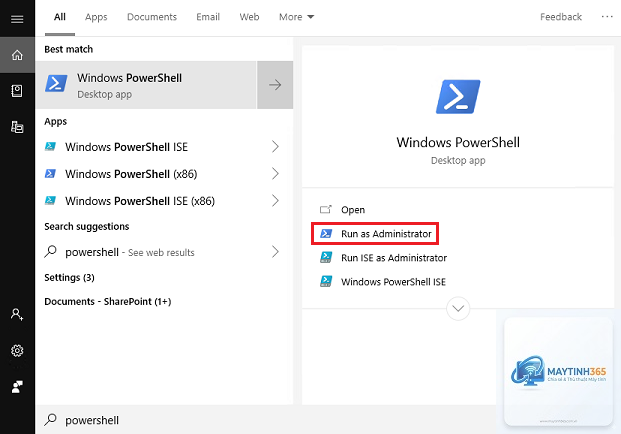
Task: Click the large PowerShell logo in preview pane
Action: (458, 97)
